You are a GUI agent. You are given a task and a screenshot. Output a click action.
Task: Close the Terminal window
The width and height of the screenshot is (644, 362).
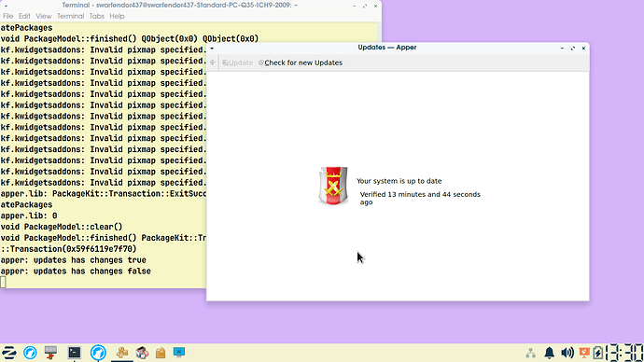[375, 7]
